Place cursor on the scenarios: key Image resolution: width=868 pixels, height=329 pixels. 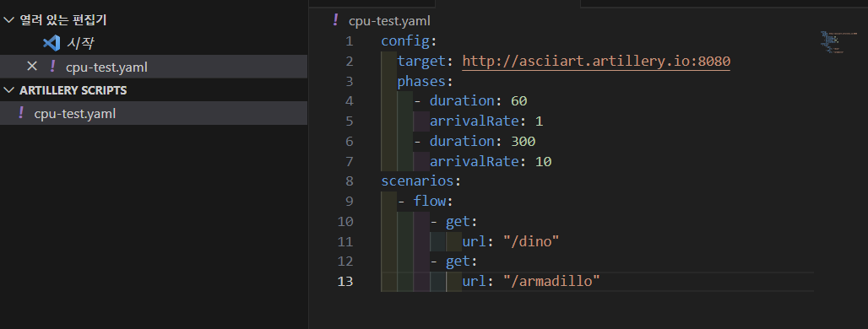[421, 181]
